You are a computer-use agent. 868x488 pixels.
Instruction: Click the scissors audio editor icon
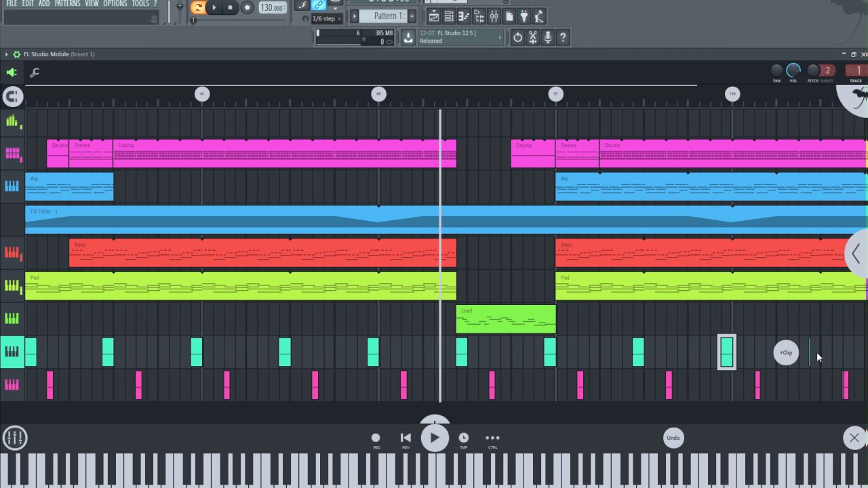pyautogui.click(x=533, y=38)
